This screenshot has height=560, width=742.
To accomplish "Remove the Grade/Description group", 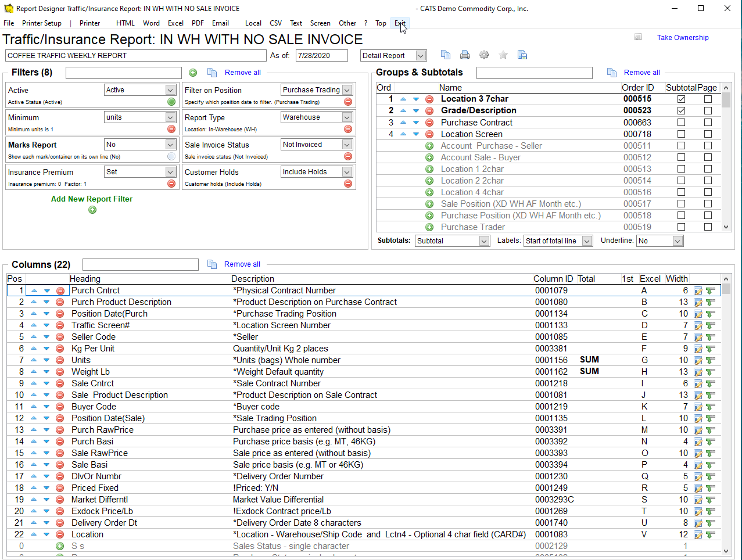I will [x=429, y=111].
